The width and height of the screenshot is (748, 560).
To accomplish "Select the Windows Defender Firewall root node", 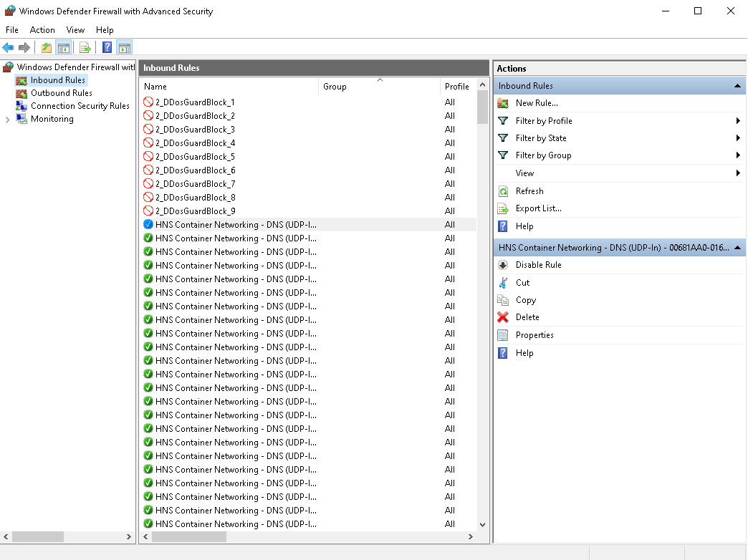I will point(76,67).
